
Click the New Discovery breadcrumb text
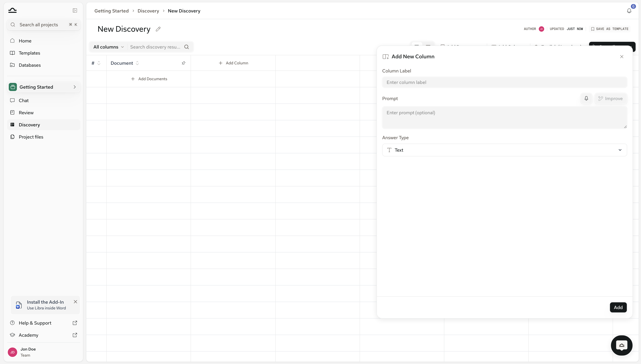click(184, 11)
